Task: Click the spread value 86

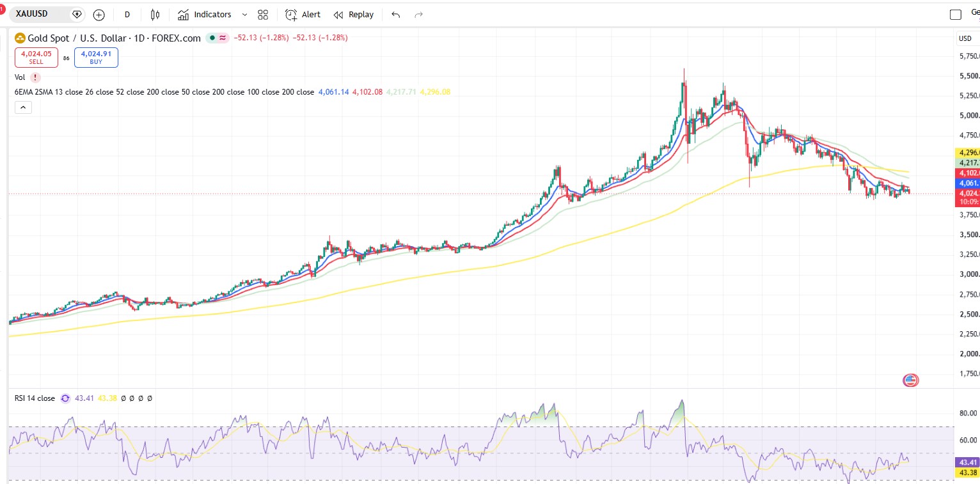Action: (67, 58)
